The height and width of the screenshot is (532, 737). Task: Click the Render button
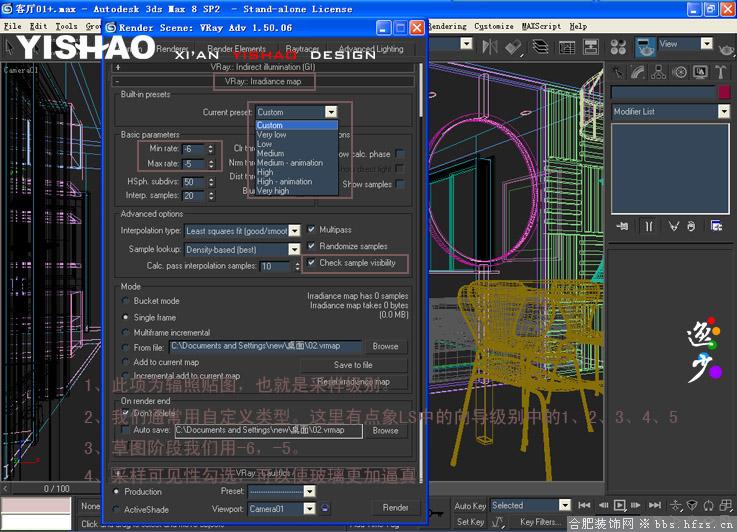[x=395, y=508]
